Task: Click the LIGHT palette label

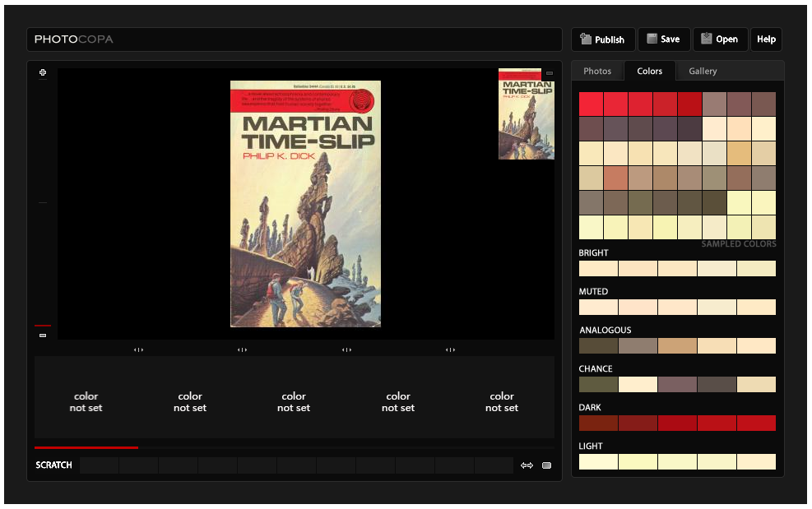Action: pos(591,447)
